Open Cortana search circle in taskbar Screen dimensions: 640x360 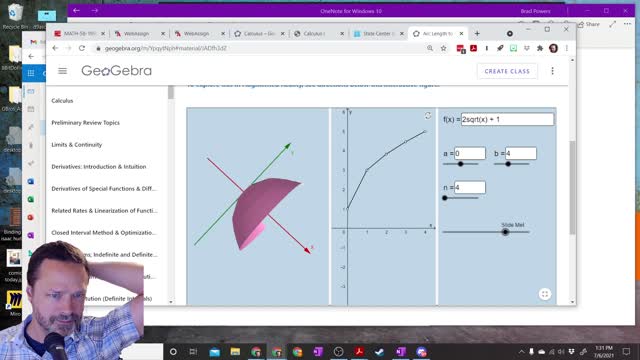point(173,351)
